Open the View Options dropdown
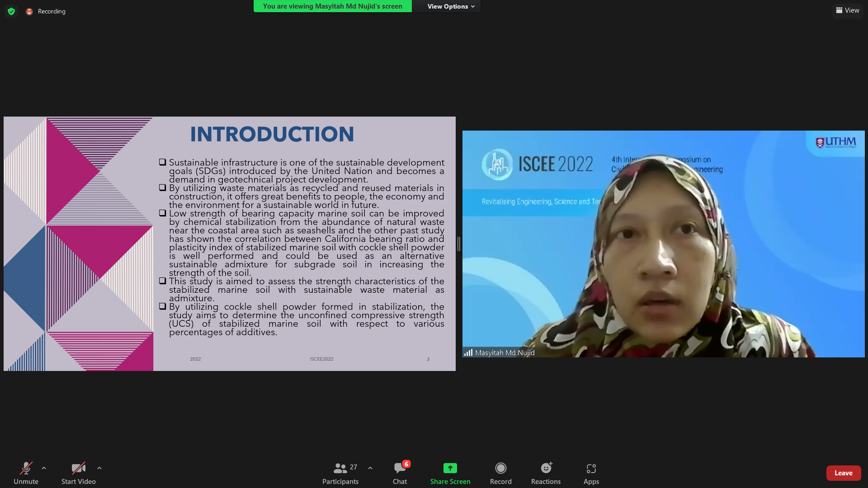 click(451, 6)
